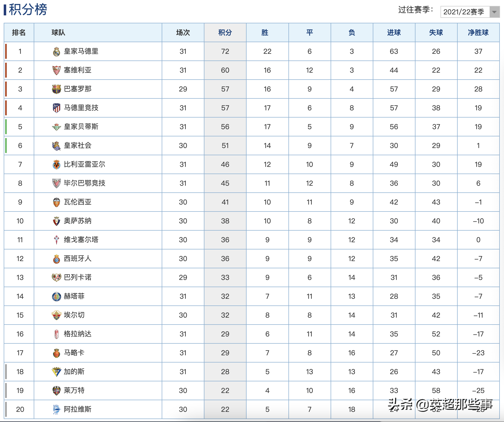
Task: Click Sevilla's 60 points cell
Action: [225, 70]
